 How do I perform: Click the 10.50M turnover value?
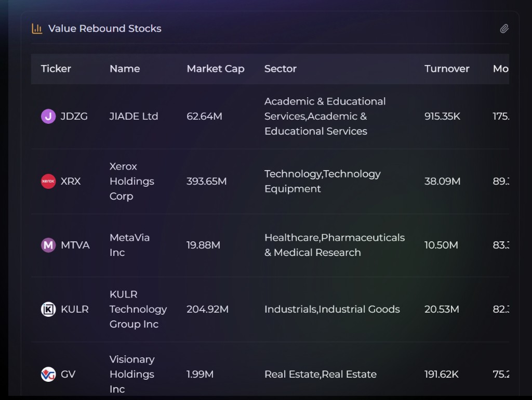441,245
